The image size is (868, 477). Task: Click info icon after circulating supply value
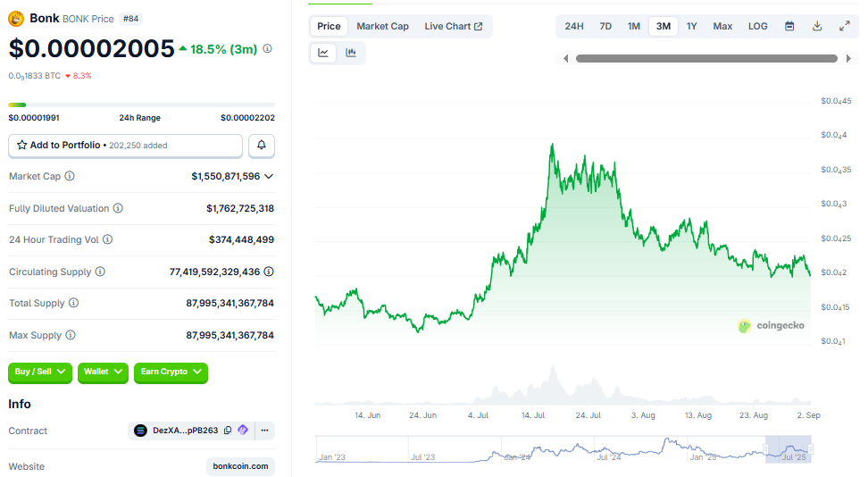point(269,272)
